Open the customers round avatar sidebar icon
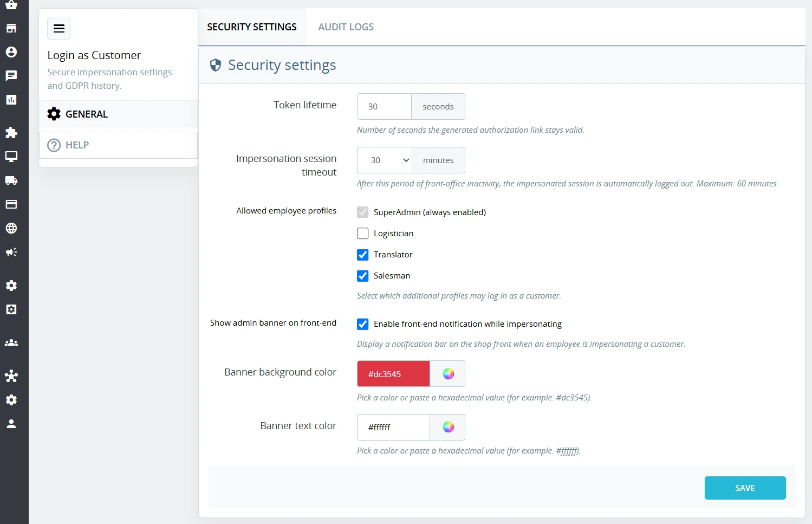Screen dimensions: 812x524 pyautogui.click(x=11, y=52)
